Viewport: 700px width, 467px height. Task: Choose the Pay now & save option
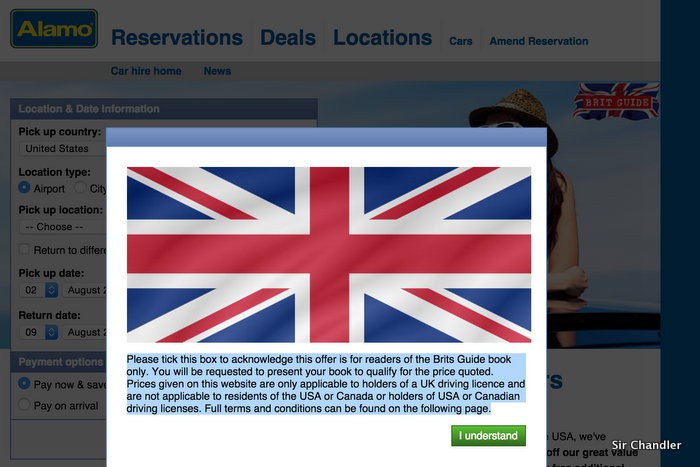click(x=24, y=384)
